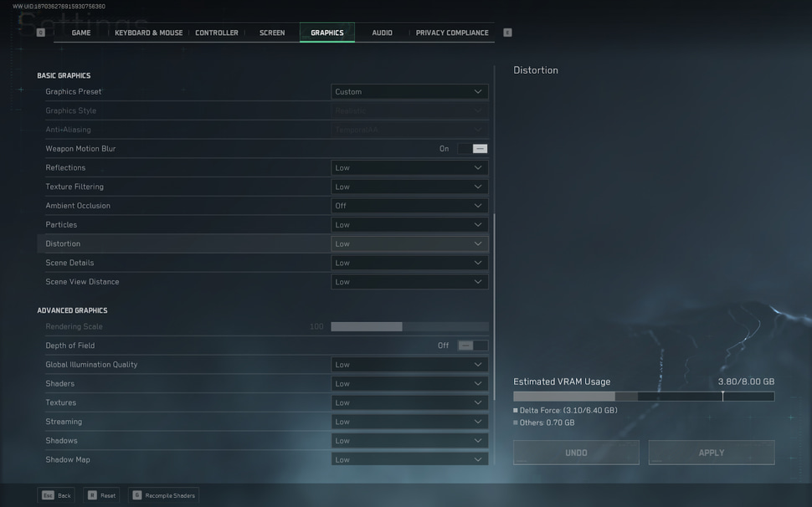Screen dimensions: 812x507
Task: Expand the Reflections quality dropdown
Action: coord(409,168)
